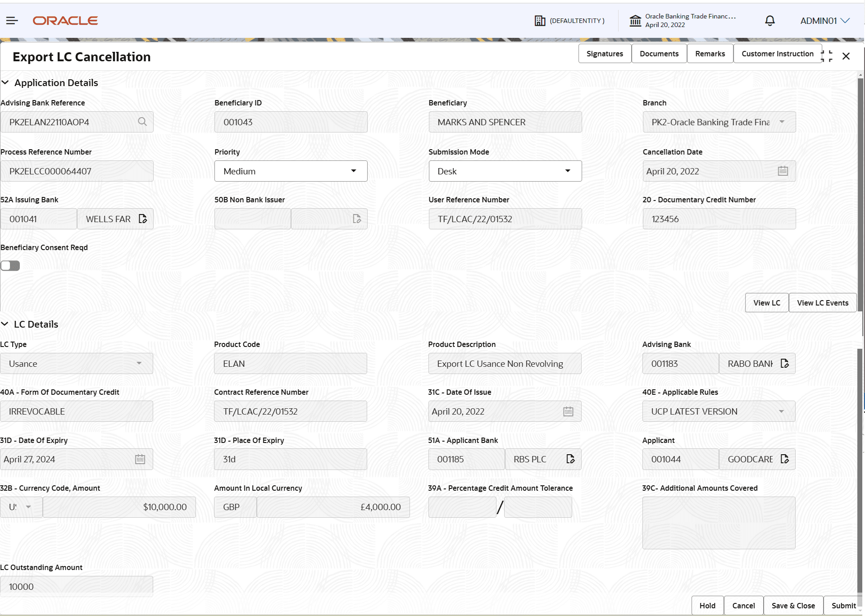Open the Submission Mode dropdown
This screenshot has height=616, width=865.
[505, 171]
